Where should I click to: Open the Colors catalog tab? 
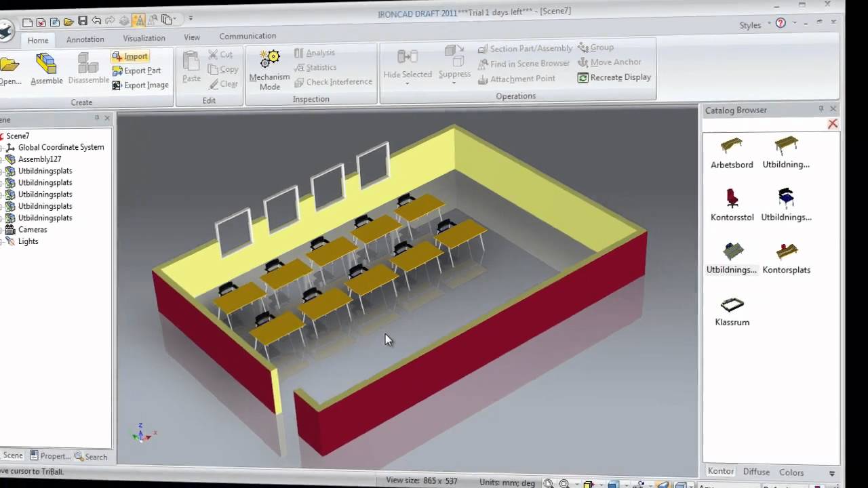[x=791, y=472]
